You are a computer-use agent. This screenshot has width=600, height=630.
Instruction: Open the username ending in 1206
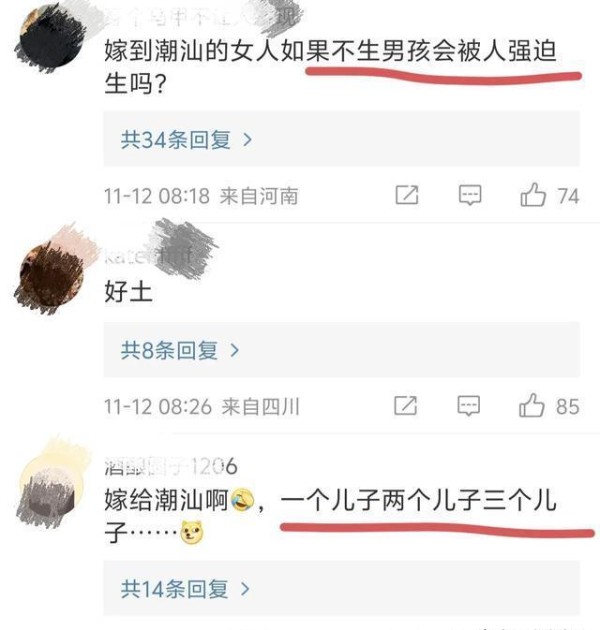coord(171,466)
